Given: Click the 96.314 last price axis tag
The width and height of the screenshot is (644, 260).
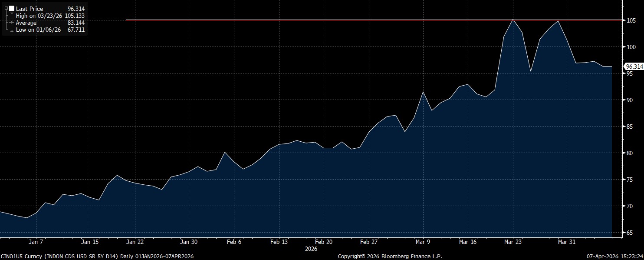Looking at the screenshot, I should [634, 67].
